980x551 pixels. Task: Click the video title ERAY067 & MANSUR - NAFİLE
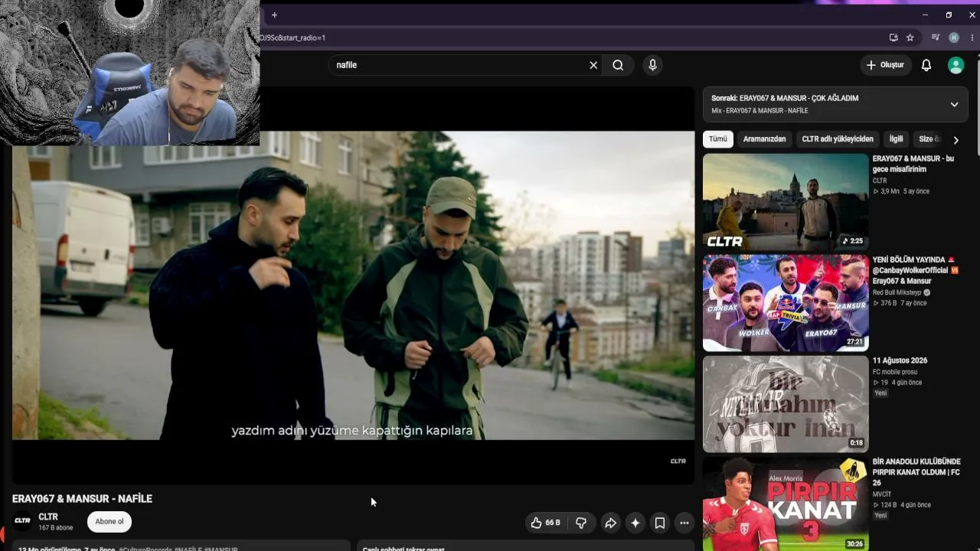point(82,498)
